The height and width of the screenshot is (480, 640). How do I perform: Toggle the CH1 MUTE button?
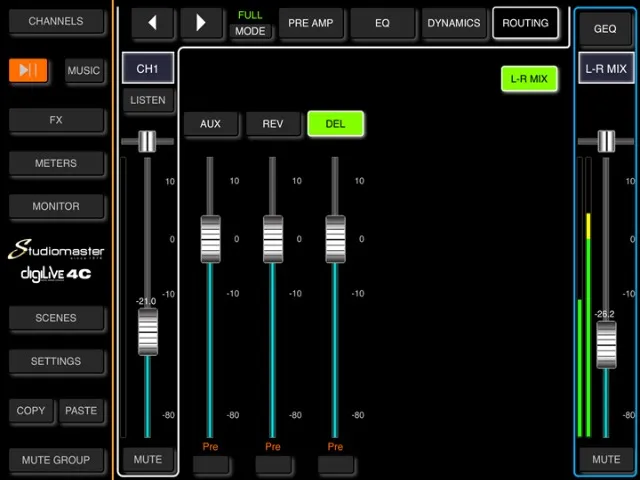[147, 460]
